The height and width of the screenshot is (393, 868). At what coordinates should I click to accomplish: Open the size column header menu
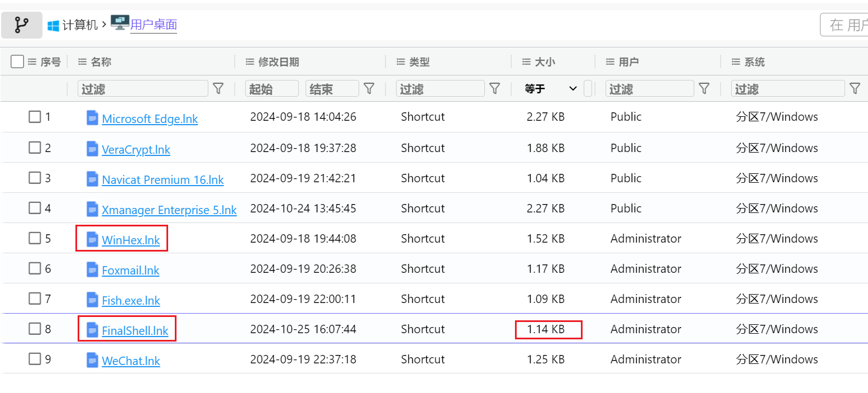526,62
